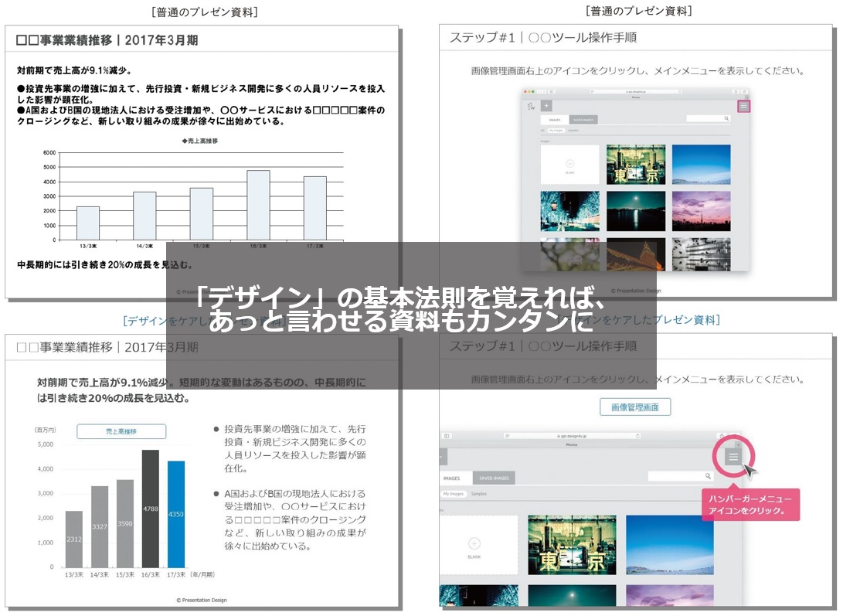The height and width of the screenshot is (616, 843).
Task: Select the SAVED IMAGES tab in the top-right slide
Action: pyautogui.click(x=583, y=120)
